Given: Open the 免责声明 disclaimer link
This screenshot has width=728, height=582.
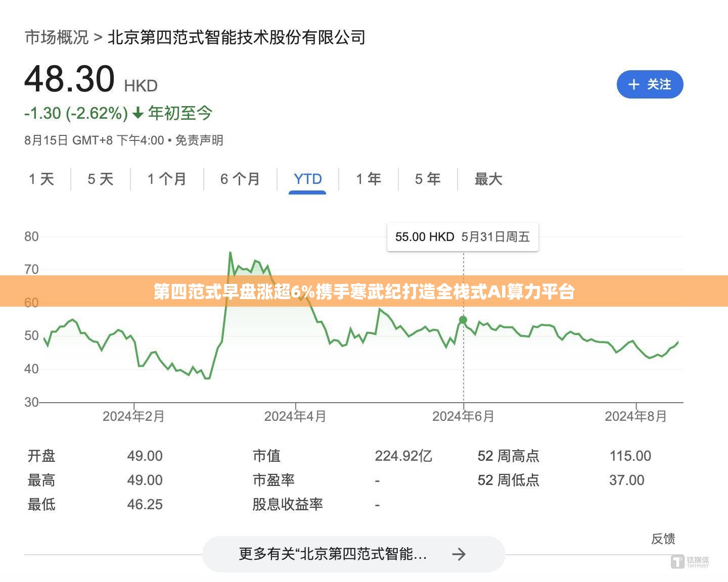Looking at the screenshot, I should (199, 140).
